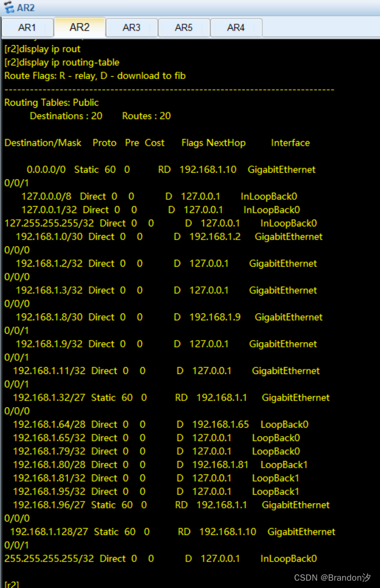The height and width of the screenshot is (588, 380).
Task: Click next hop 192.168.1.65 for LoopBack0
Action: (x=220, y=425)
